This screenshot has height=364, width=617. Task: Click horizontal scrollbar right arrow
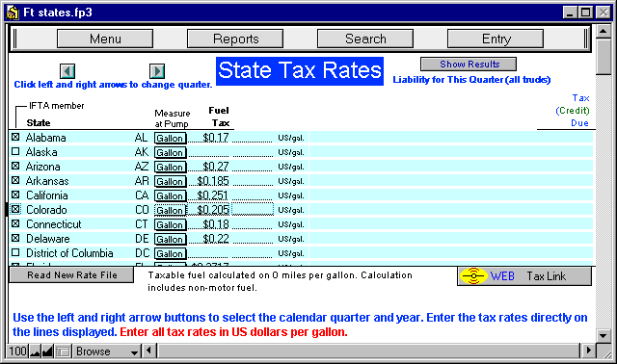[588, 350]
